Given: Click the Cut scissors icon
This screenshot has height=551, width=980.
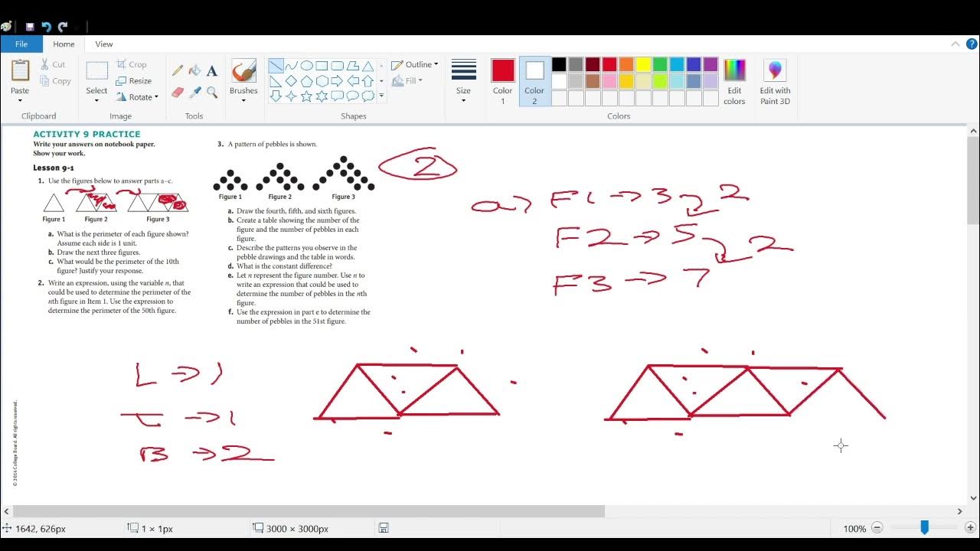Looking at the screenshot, I should click(x=44, y=64).
